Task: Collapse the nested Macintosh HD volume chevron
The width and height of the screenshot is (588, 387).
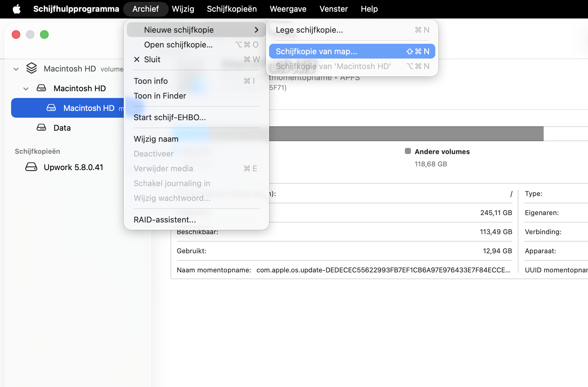Action: coord(26,89)
